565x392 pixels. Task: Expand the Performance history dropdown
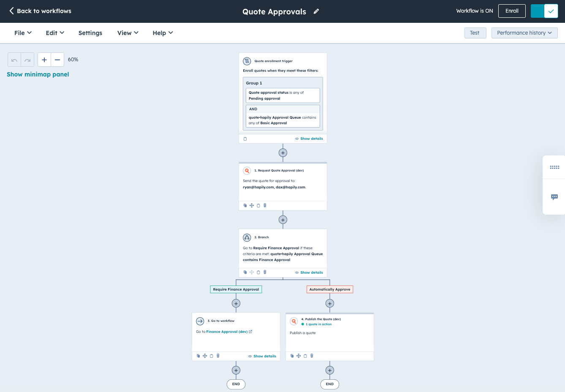point(524,33)
